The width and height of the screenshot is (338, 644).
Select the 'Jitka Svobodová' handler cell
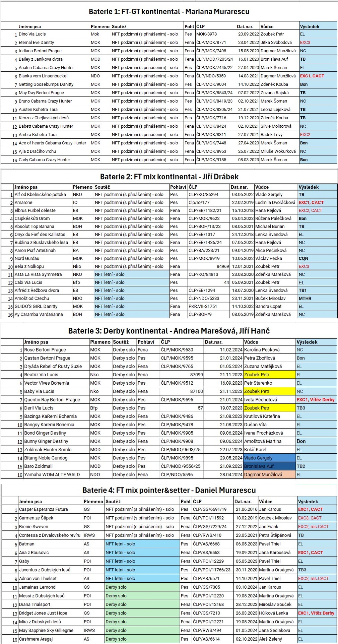pos(279,43)
